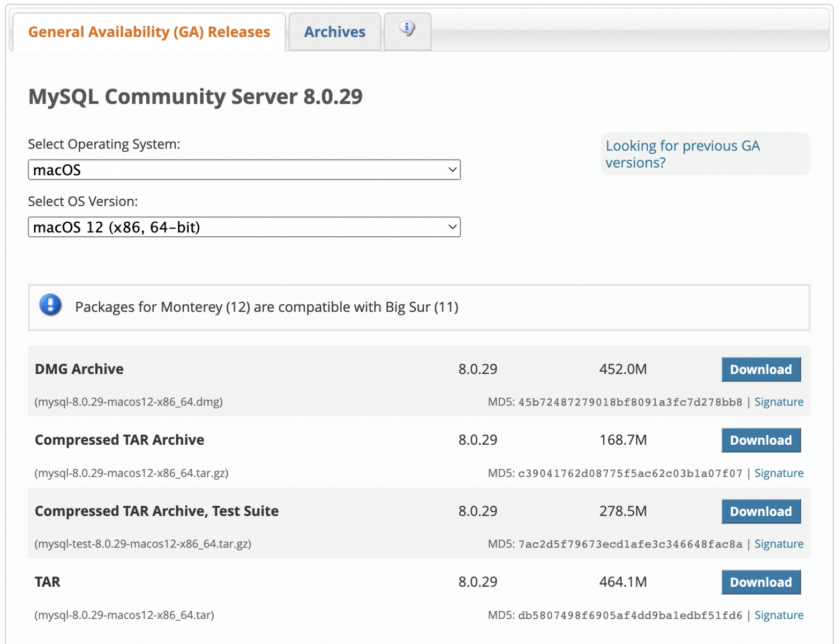Click the blue exclamation notice icon

[x=50, y=305]
